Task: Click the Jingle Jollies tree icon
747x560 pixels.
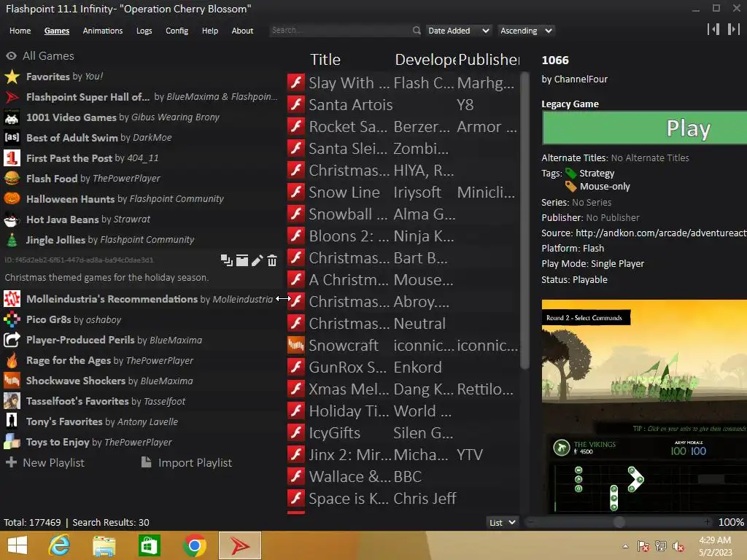Action: click(x=12, y=239)
